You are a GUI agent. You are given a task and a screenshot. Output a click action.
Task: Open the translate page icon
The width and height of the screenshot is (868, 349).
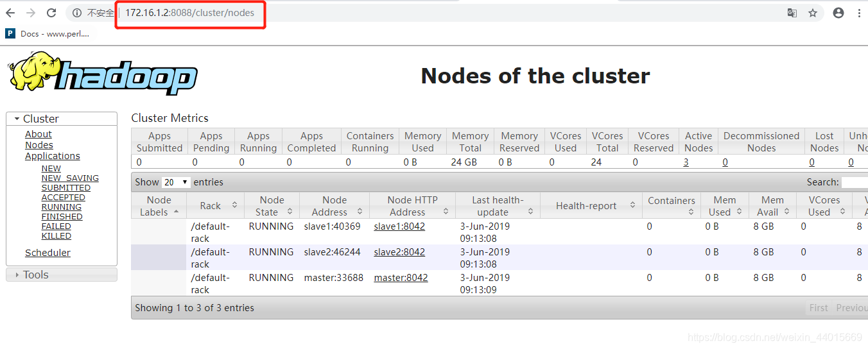point(792,13)
